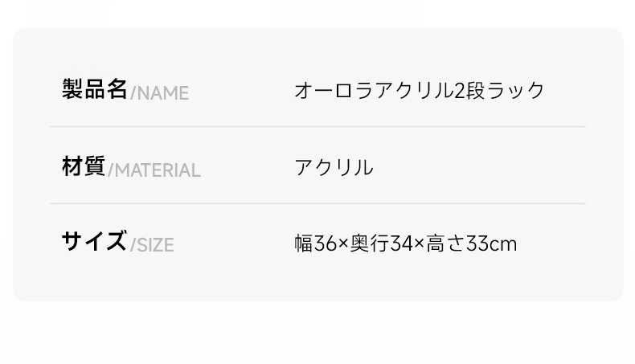Click the アクリル value in the material row
This screenshot has width=635, height=364.
tap(334, 167)
